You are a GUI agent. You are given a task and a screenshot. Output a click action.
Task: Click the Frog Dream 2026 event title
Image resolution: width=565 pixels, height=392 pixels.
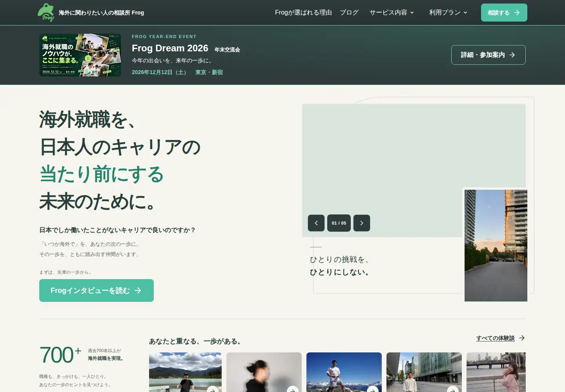click(170, 48)
